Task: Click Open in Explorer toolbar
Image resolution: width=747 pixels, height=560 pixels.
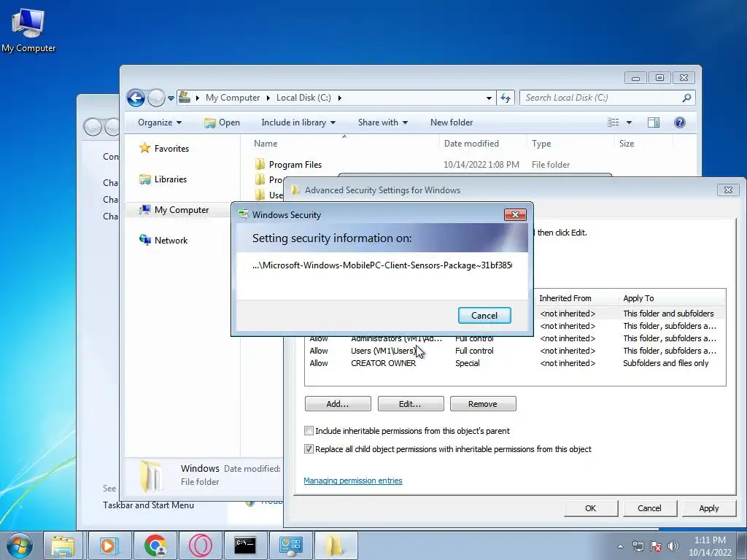Action: click(x=222, y=122)
